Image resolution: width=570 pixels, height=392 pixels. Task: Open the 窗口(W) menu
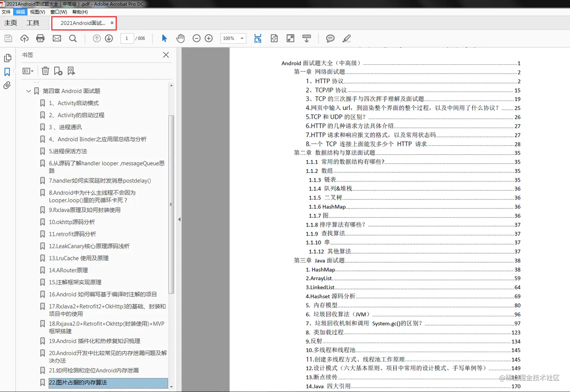(58, 12)
